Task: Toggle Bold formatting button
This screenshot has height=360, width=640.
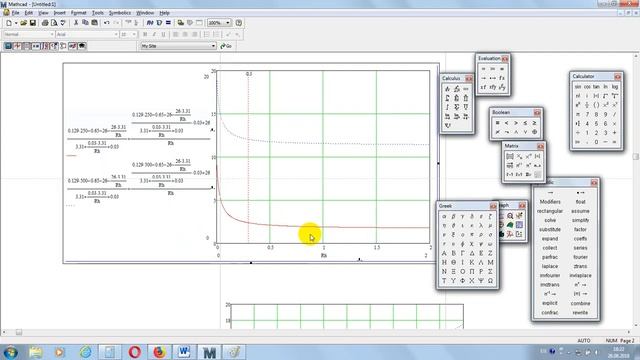Action: [x=145, y=35]
